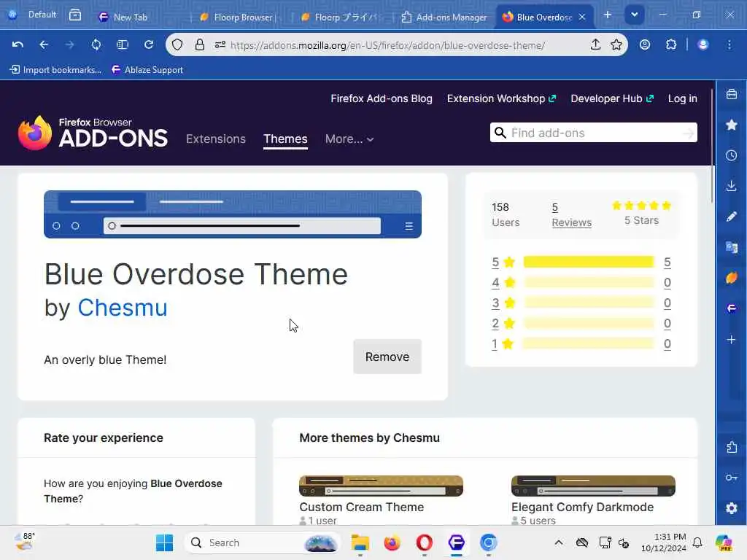
Task: Click the Log in link
Action: pos(682,98)
